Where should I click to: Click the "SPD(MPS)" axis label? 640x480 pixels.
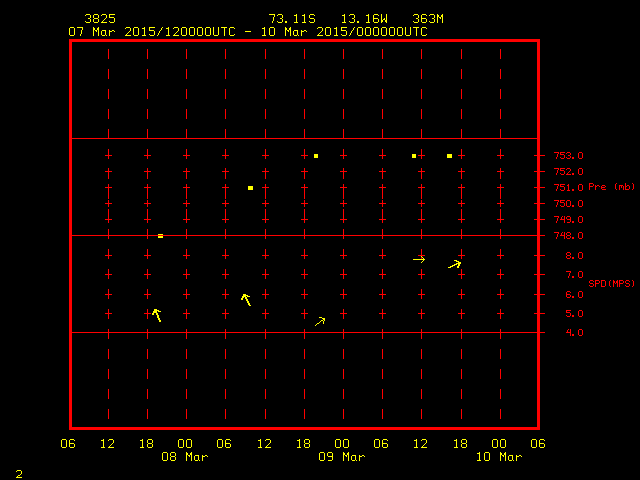[610, 283]
